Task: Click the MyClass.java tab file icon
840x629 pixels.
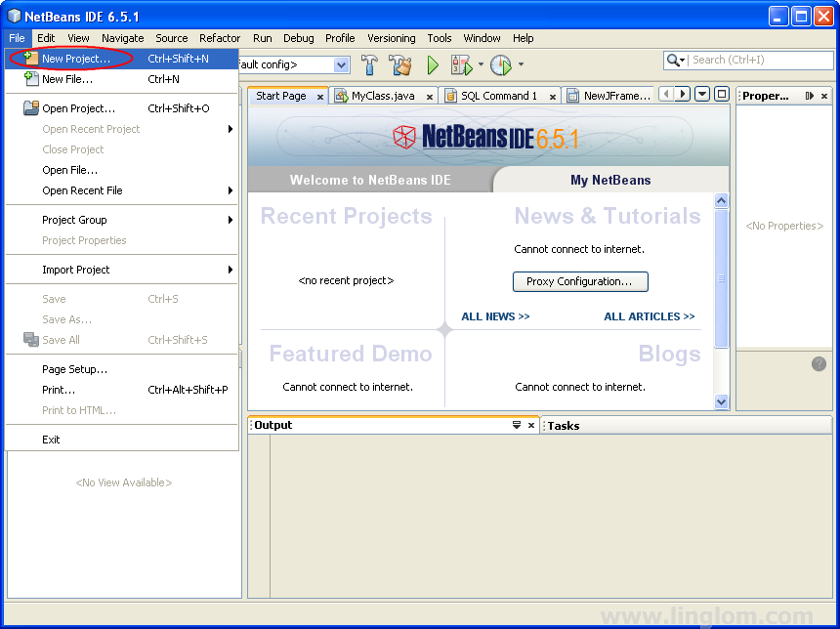Action: 341,96
